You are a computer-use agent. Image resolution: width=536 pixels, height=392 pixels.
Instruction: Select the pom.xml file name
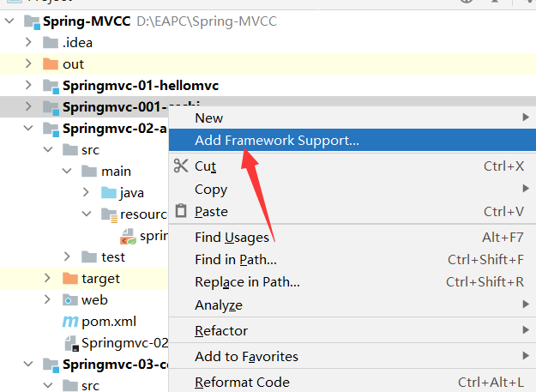click(x=109, y=322)
